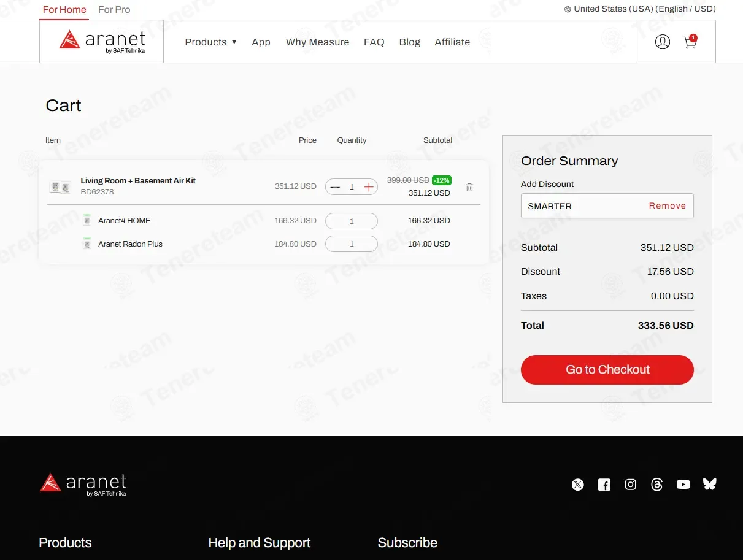Visit the X (Twitter) social page
The height and width of the screenshot is (560, 743).
(578, 485)
